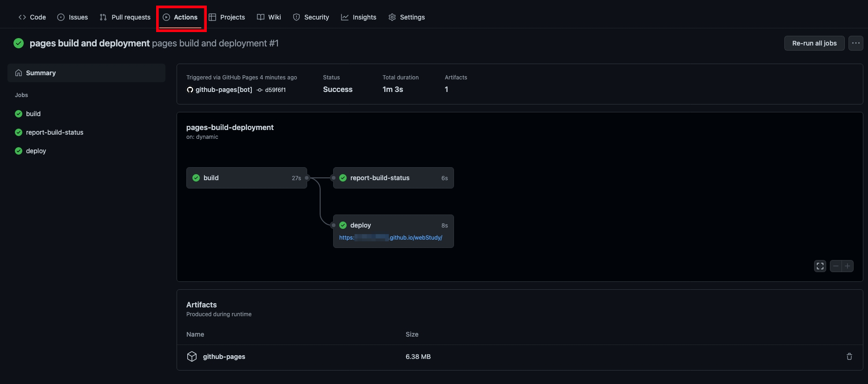Switch to the Issues tab
The image size is (868, 384).
[x=72, y=17]
